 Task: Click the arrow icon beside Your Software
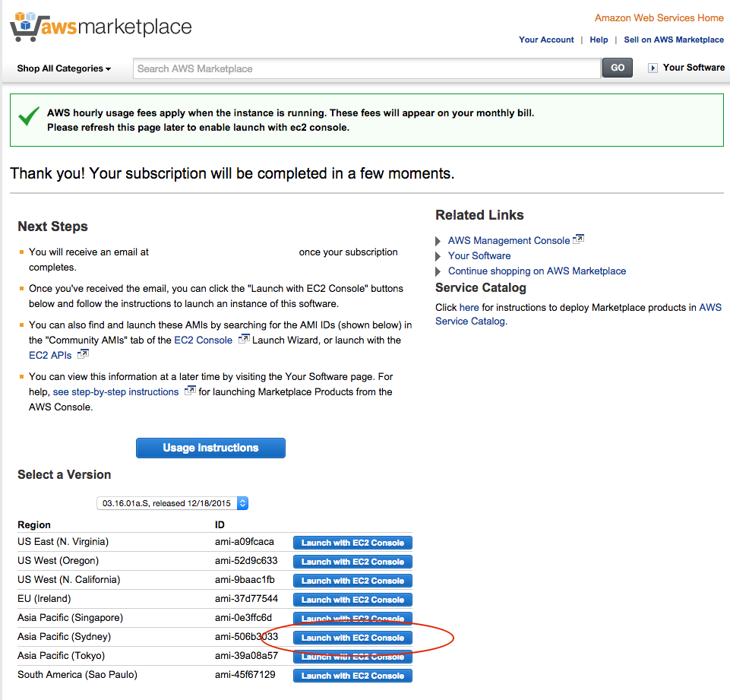(x=653, y=68)
